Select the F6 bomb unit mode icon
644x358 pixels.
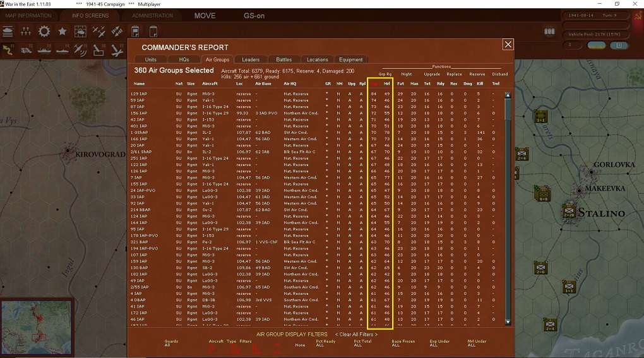tap(98, 50)
